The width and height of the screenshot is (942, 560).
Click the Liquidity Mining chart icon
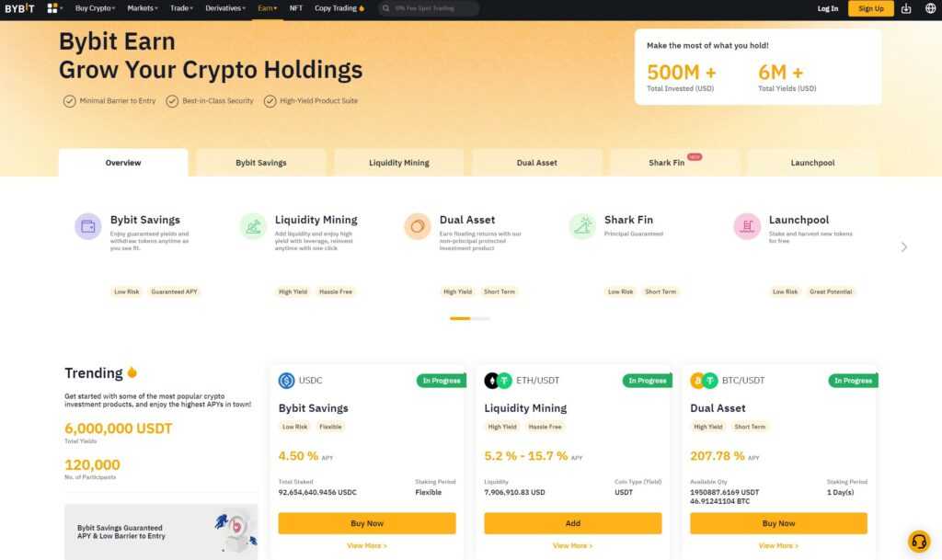coord(253,224)
